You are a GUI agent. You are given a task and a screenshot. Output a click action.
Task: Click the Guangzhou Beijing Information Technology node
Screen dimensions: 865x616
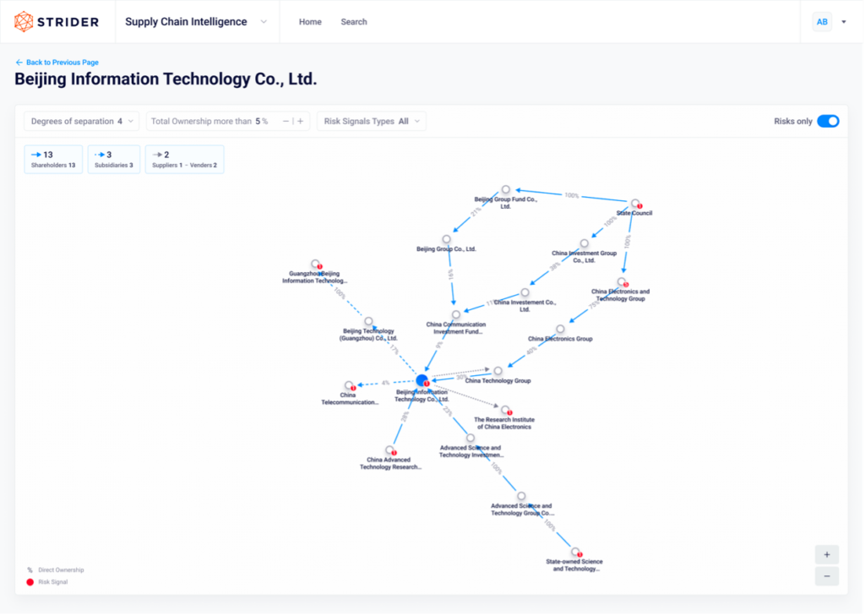click(x=317, y=264)
